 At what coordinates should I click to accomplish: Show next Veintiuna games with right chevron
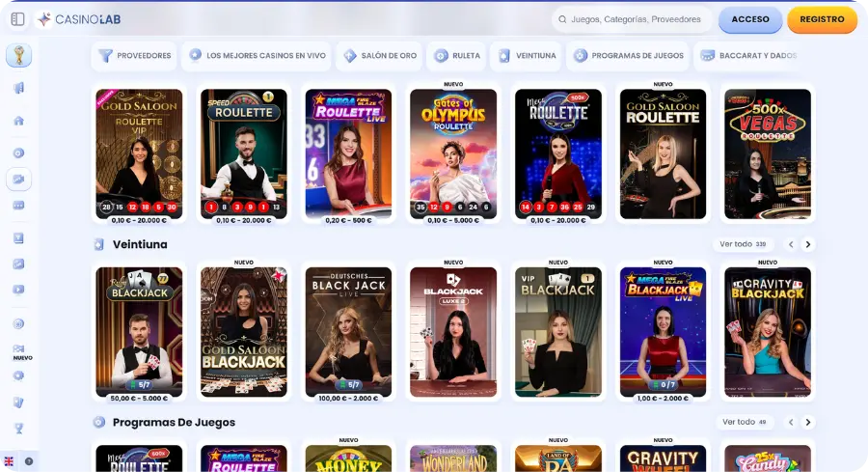[807, 244]
